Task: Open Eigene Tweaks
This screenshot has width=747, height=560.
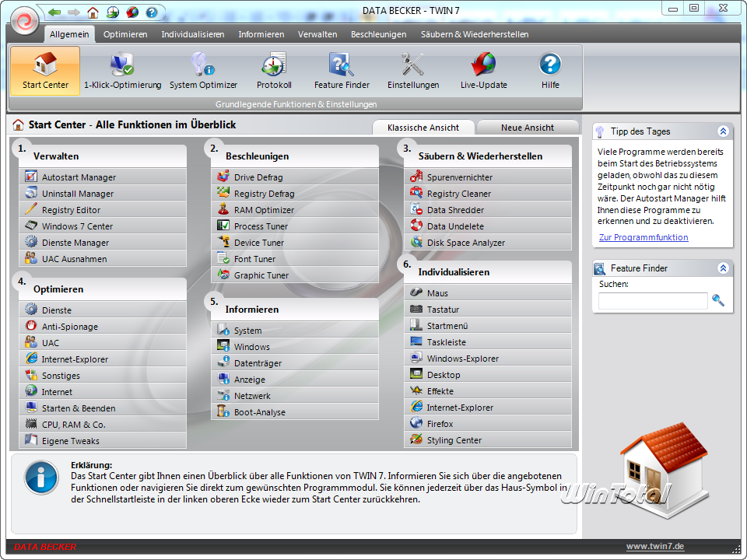Action: pos(103,440)
